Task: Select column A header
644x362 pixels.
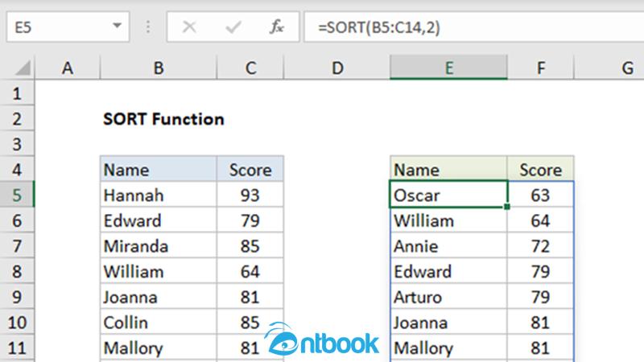Action: (68, 68)
